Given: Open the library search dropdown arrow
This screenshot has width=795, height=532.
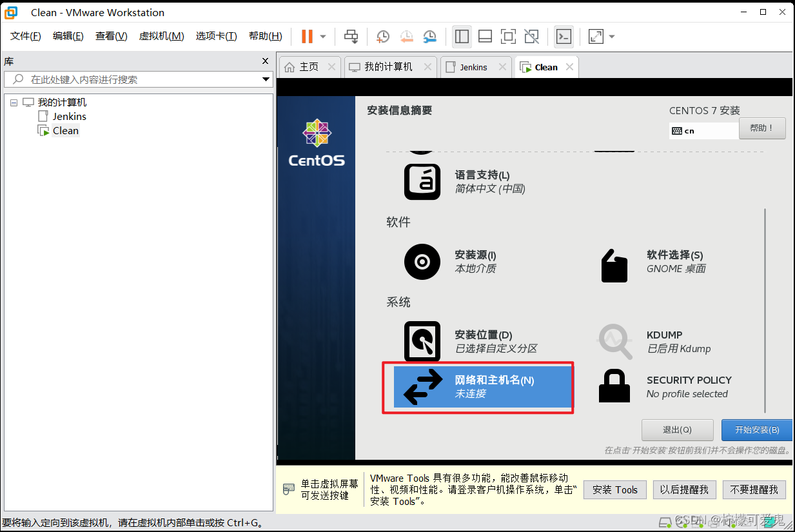Looking at the screenshot, I should coord(265,79).
